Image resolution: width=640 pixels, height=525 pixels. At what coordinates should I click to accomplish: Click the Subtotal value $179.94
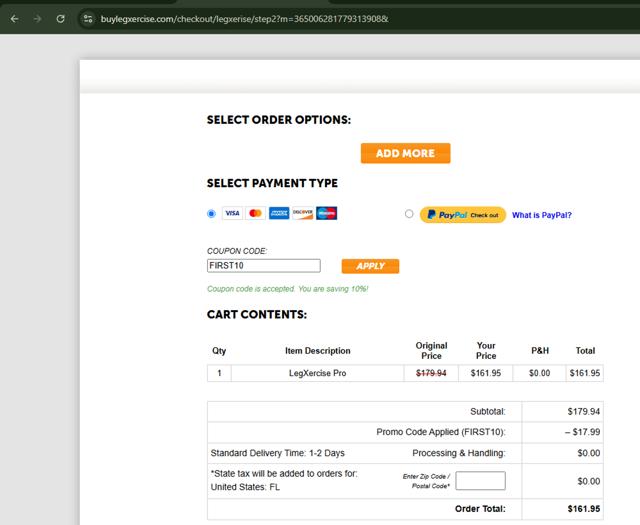(x=584, y=412)
